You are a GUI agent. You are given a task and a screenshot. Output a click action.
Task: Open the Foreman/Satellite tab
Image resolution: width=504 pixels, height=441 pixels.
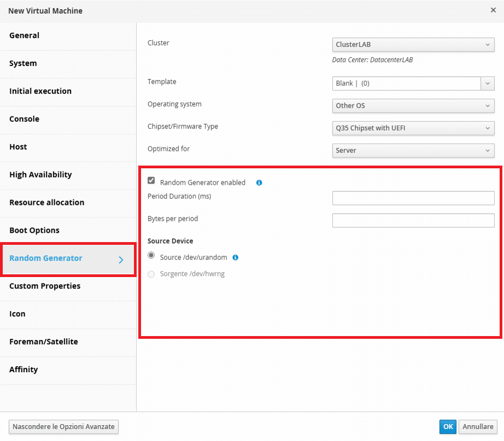coord(68,342)
